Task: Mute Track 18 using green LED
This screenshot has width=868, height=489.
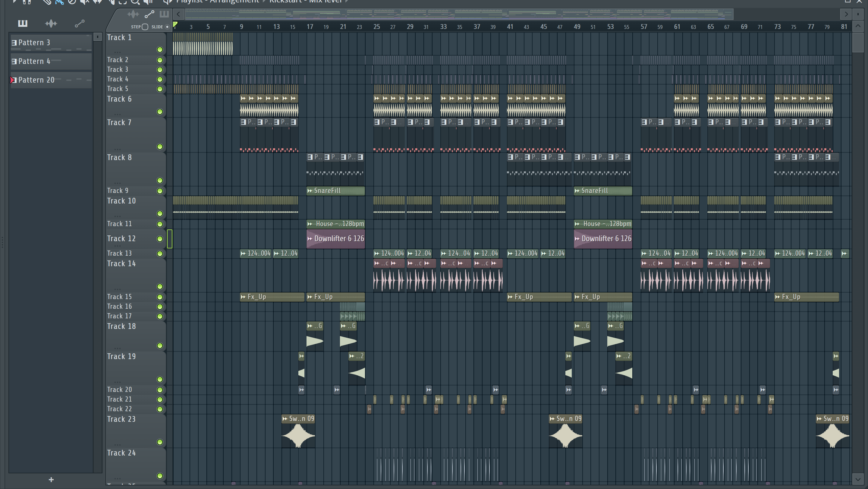Action: pos(160,346)
